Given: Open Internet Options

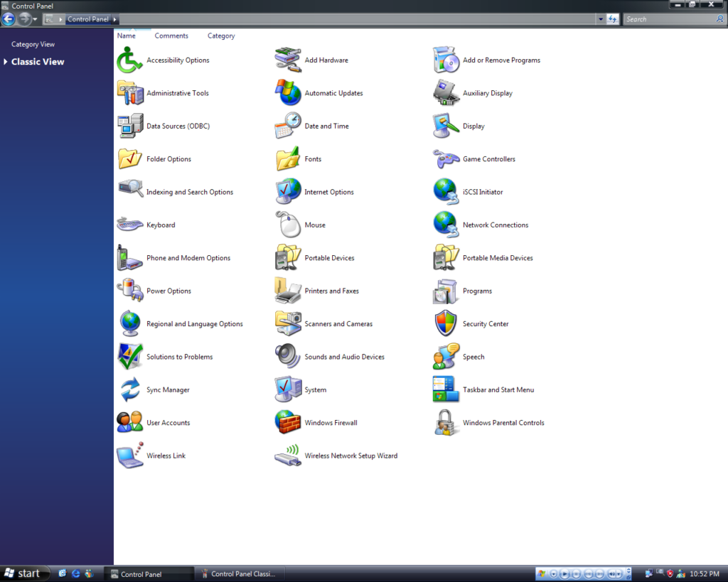Looking at the screenshot, I should 314,192.
